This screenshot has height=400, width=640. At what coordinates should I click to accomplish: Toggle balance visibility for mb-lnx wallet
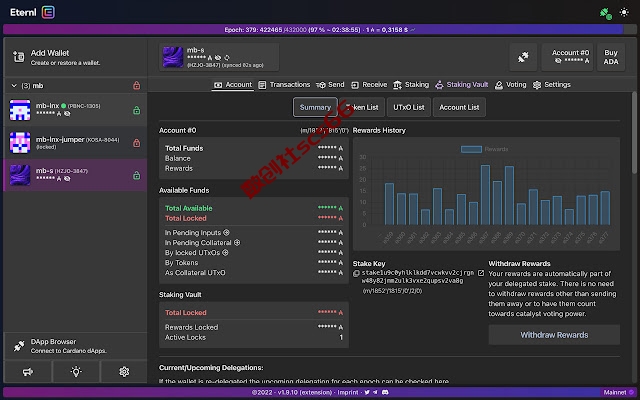tap(67, 114)
